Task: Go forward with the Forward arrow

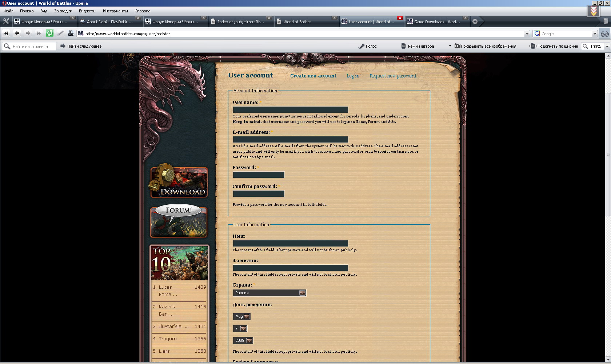Action: [28, 33]
